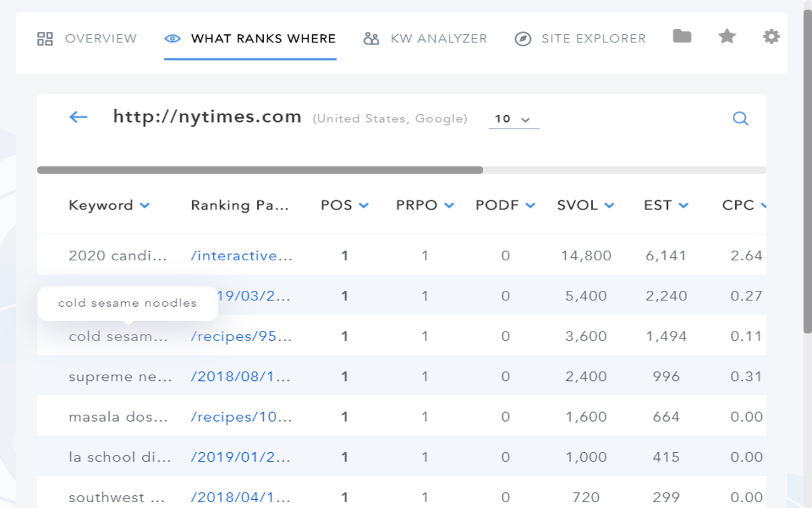Click the search magnifier icon
The width and height of the screenshot is (812, 508).
(x=740, y=118)
